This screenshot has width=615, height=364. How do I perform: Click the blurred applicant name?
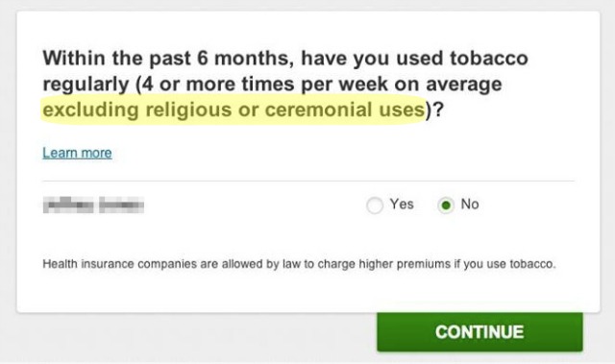tap(93, 205)
